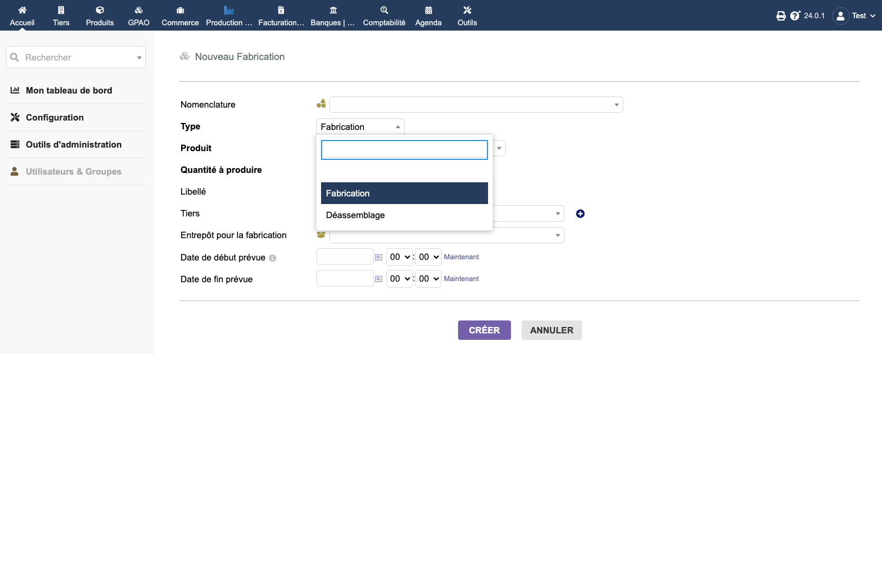The height and width of the screenshot is (588, 882).
Task: Open Banques module icon
Action: (333, 10)
